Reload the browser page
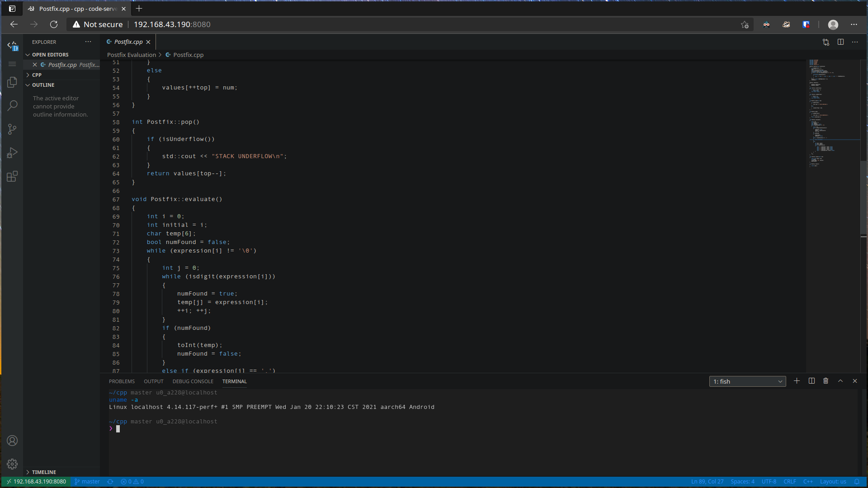868x488 pixels. click(54, 24)
